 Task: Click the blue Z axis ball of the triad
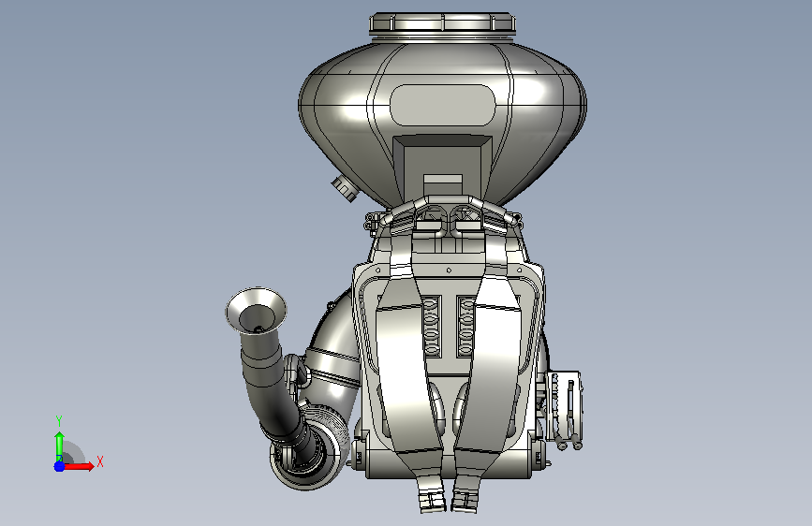click(x=59, y=466)
